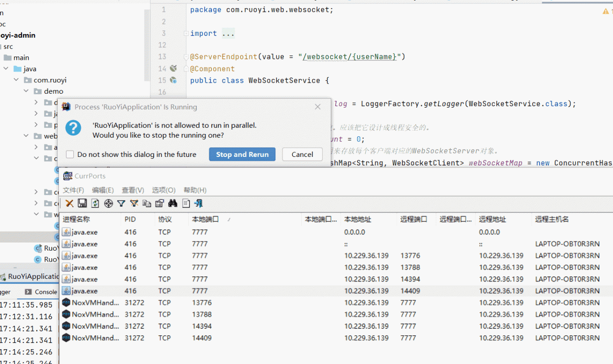613x364 pixels.
Task: Sort the table by the PID column header
Action: click(130, 219)
